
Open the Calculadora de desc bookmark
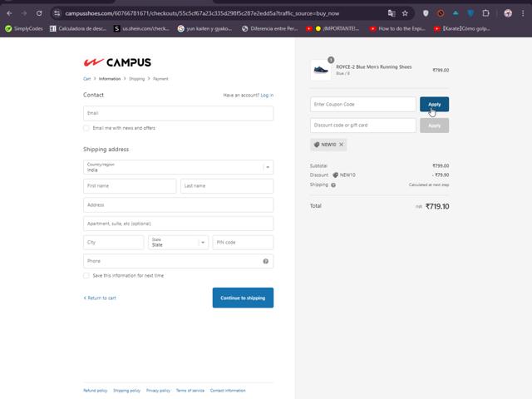coord(78,28)
